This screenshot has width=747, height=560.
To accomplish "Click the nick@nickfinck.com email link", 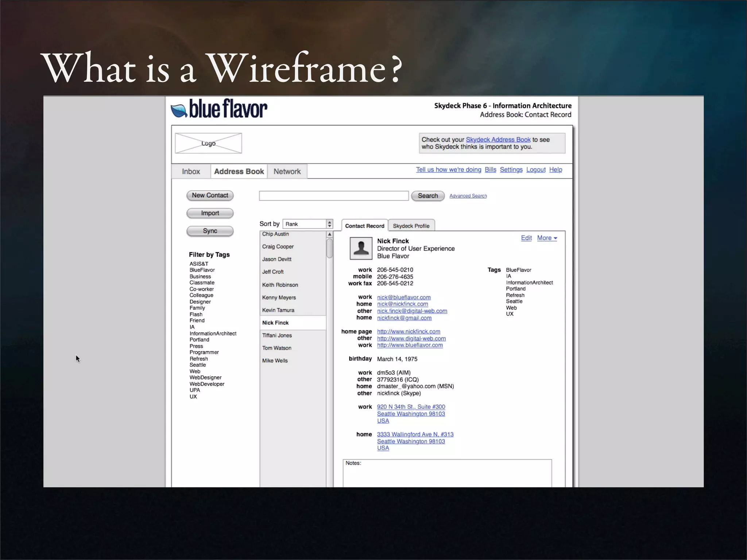I will 402,304.
